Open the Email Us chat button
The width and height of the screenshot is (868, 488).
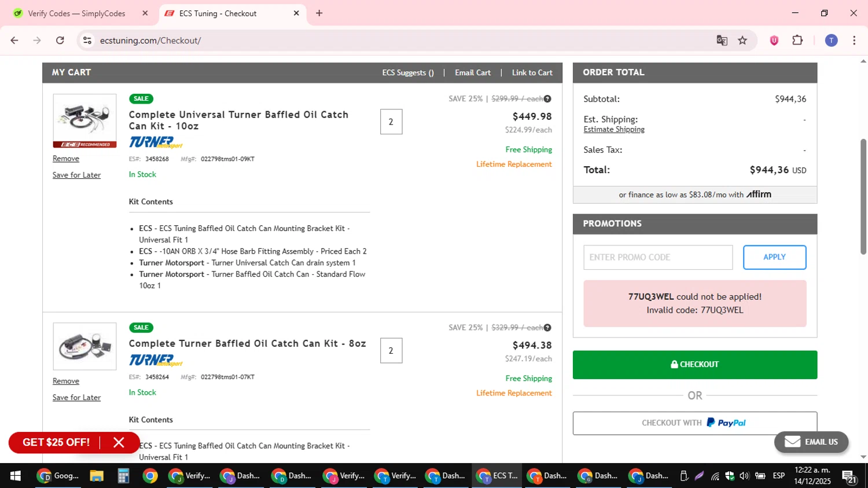point(811,442)
